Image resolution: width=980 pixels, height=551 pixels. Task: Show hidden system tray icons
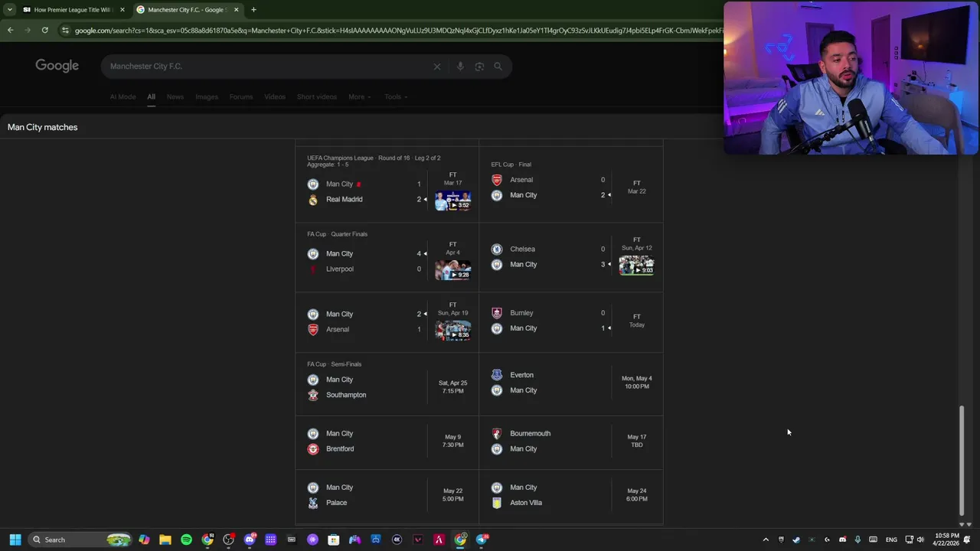click(x=766, y=540)
